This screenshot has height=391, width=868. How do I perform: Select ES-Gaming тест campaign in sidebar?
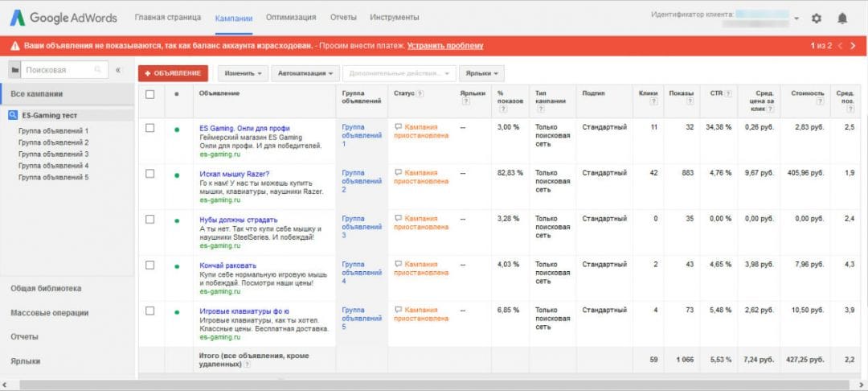(x=49, y=115)
